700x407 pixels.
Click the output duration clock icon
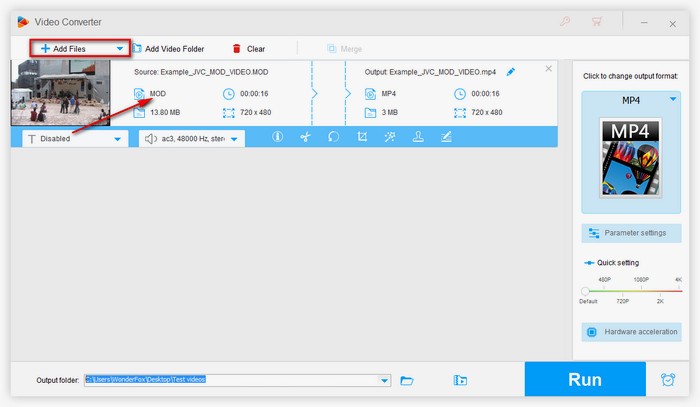pyautogui.click(x=460, y=94)
